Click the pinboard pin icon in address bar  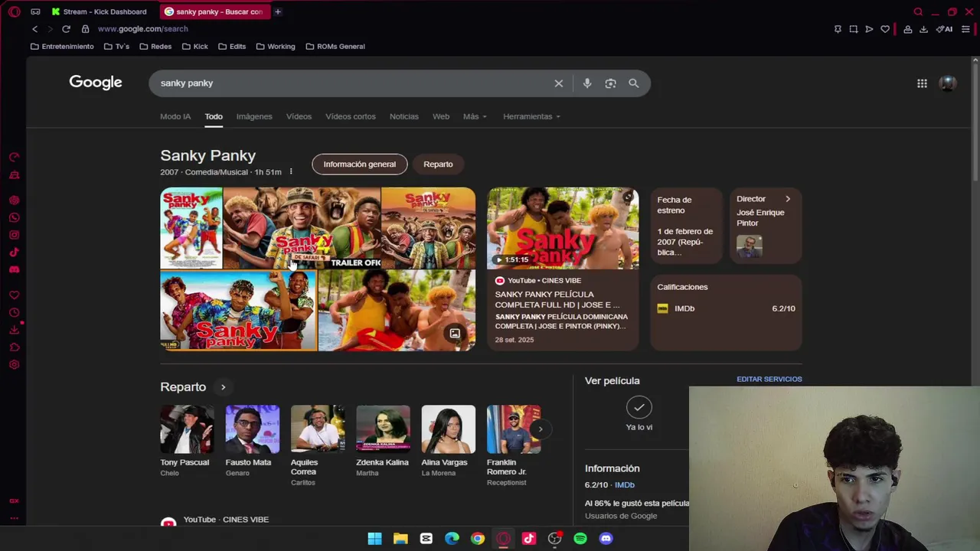(x=838, y=29)
